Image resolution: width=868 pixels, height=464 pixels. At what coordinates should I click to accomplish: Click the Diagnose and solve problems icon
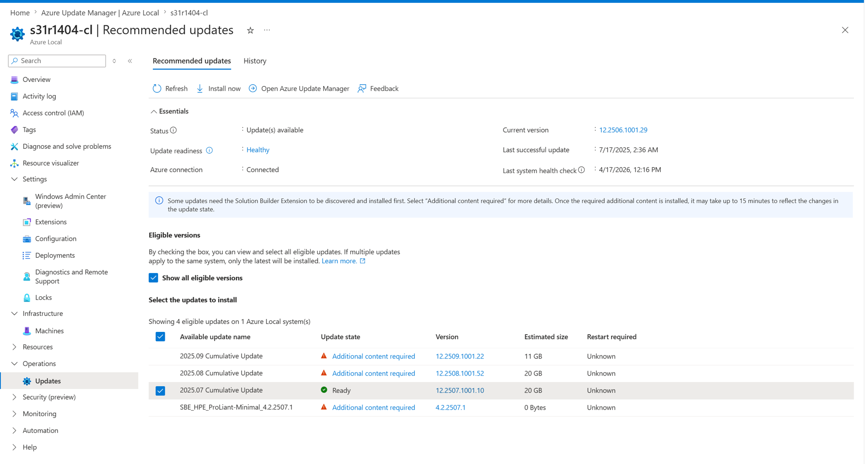[x=14, y=146]
